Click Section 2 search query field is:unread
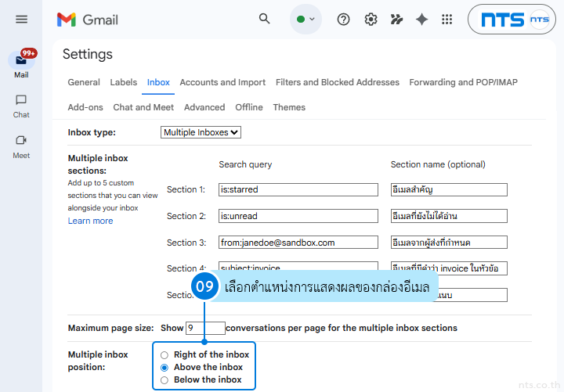This screenshot has height=392, width=564. click(x=298, y=216)
